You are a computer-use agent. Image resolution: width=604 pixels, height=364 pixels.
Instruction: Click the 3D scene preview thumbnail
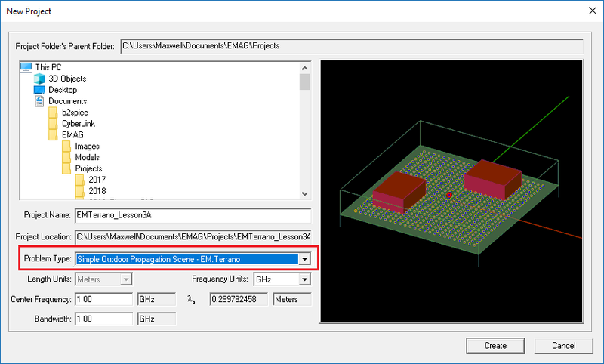451,190
